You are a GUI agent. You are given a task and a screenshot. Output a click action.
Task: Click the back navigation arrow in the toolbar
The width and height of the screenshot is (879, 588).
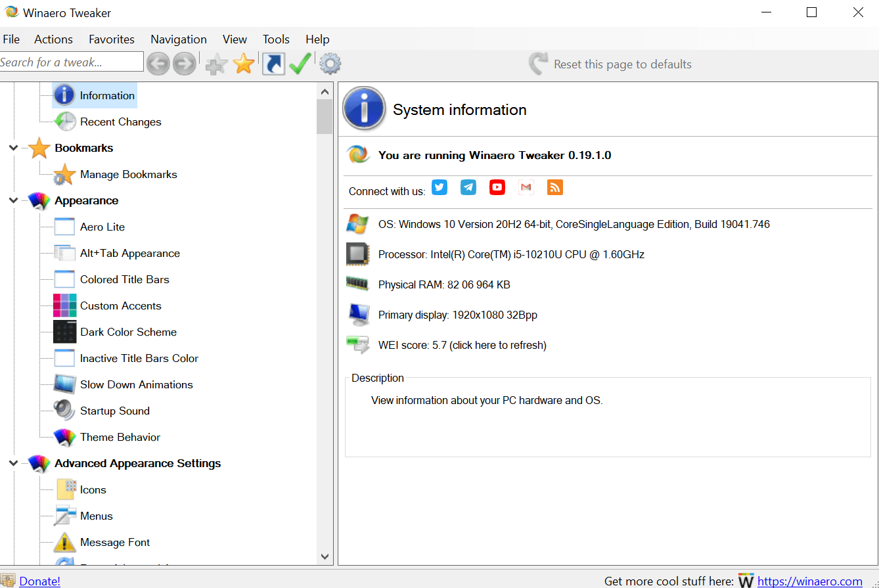pyautogui.click(x=158, y=63)
